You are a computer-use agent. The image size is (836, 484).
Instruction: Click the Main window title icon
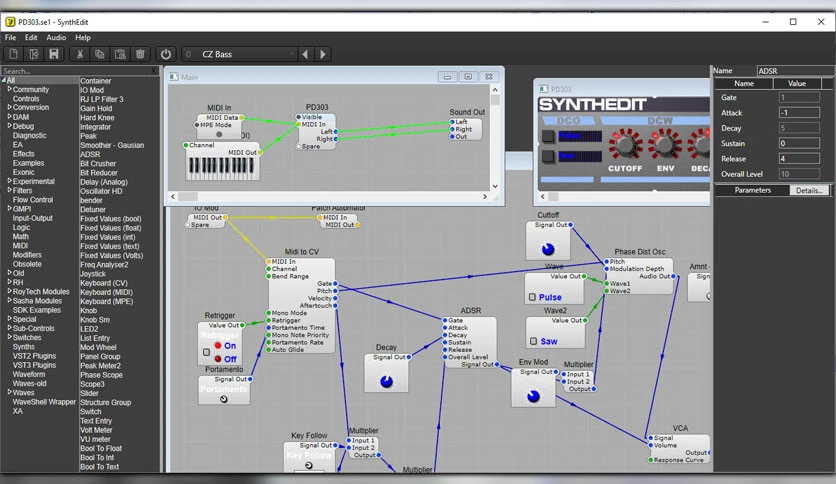(x=173, y=77)
